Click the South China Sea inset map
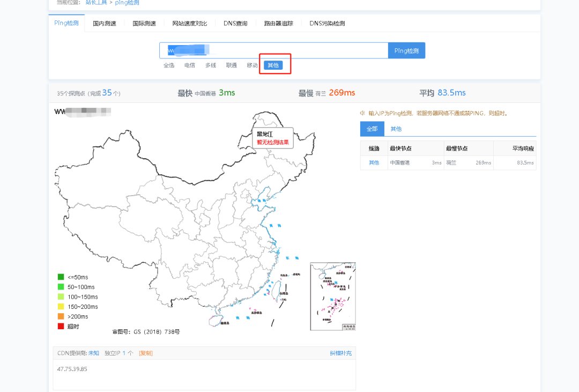579x392 pixels. point(333,297)
